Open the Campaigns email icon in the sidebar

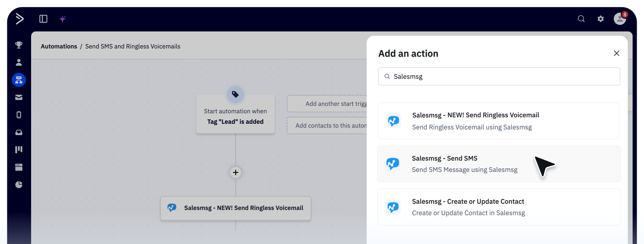point(19,97)
